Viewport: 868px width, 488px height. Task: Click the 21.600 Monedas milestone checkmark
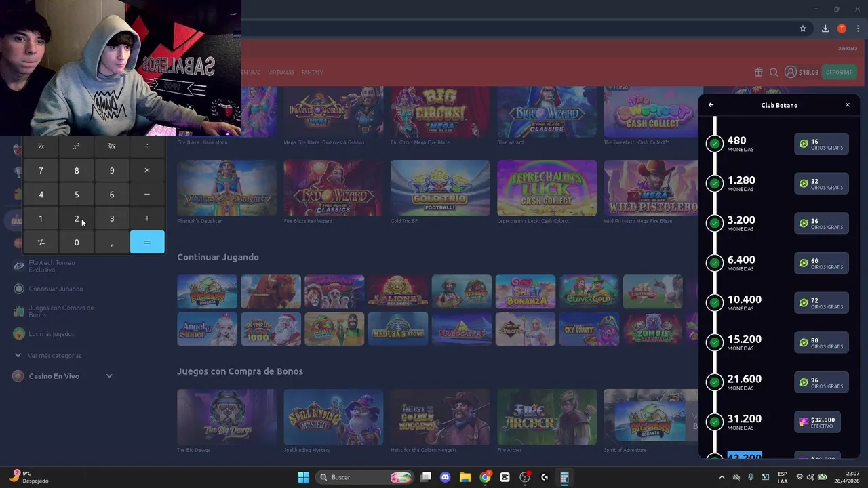(714, 382)
